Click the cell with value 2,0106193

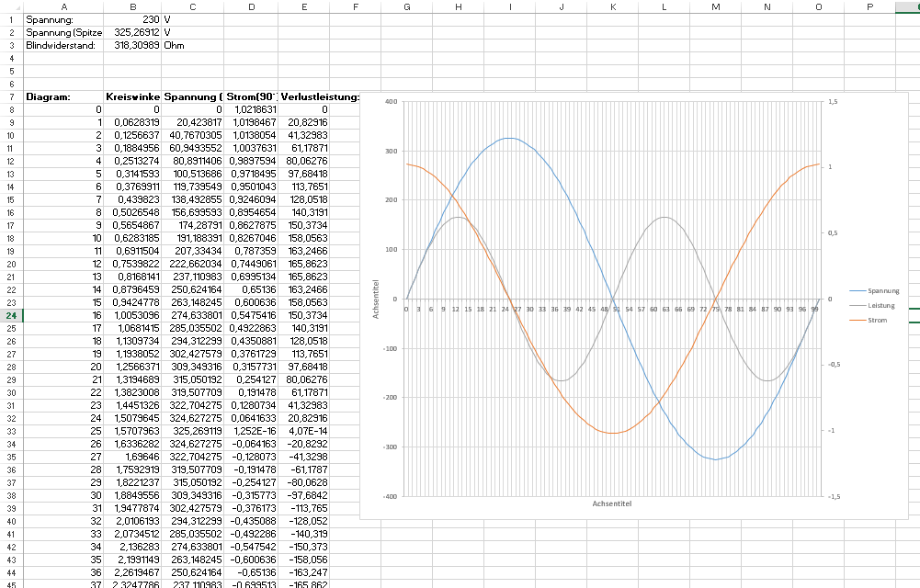[x=133, y=521]
